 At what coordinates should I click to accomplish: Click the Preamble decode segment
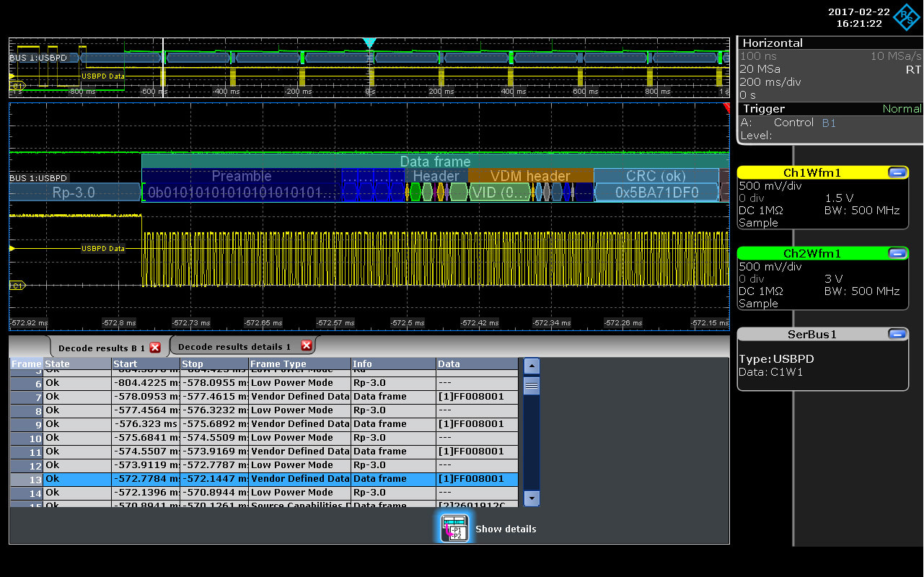(x=241, y=176)
